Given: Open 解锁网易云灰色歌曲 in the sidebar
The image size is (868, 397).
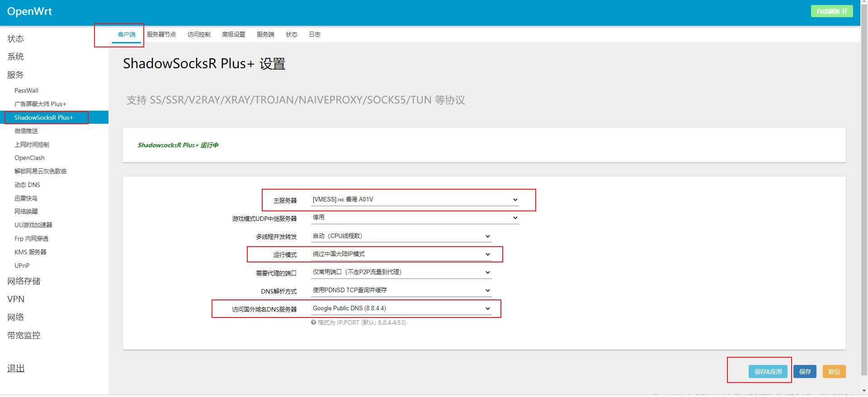Looking at the screenshot, I should click(x=40, y=171).
